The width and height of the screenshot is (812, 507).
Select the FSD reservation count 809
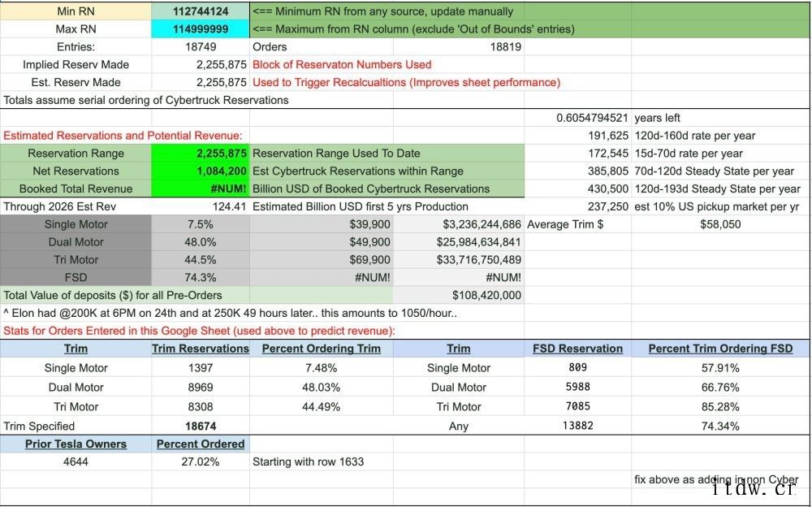[x=577, y=367]
